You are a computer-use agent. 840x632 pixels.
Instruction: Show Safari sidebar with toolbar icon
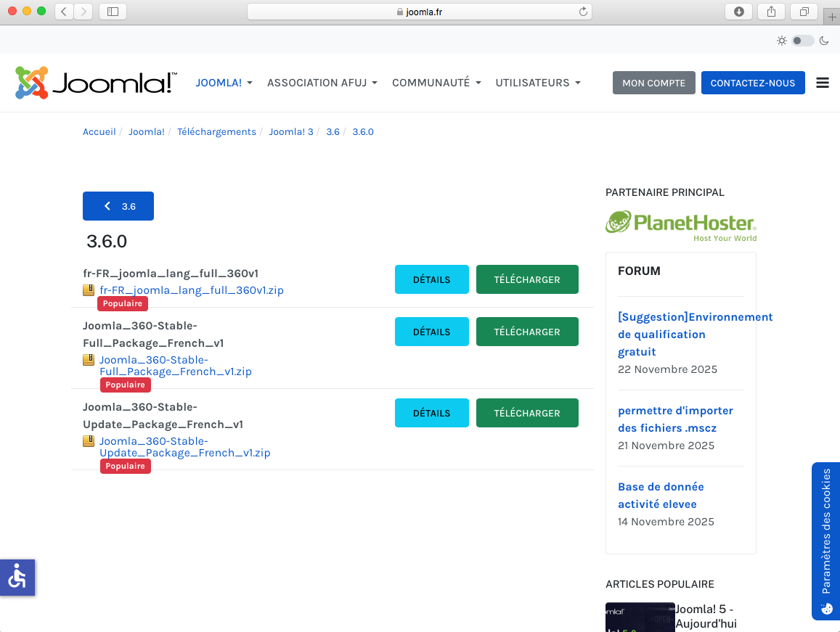point(113,12)
